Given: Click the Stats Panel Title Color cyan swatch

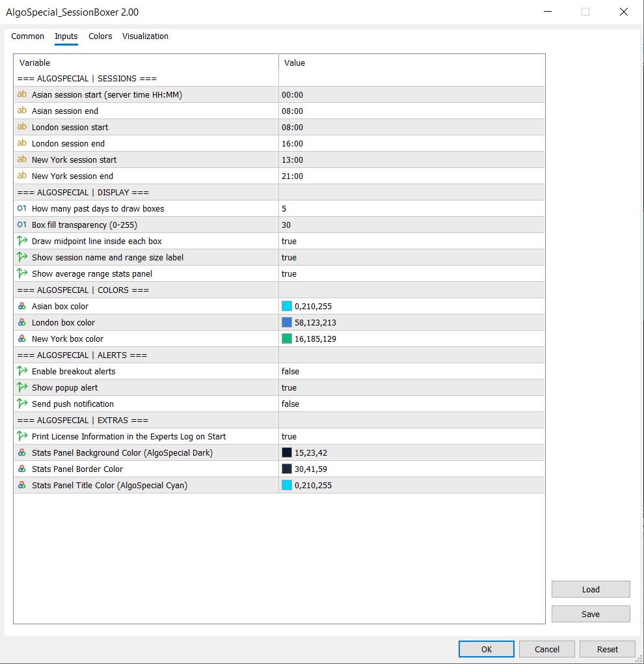Looking at the screenshot, I should pos(287,485).
